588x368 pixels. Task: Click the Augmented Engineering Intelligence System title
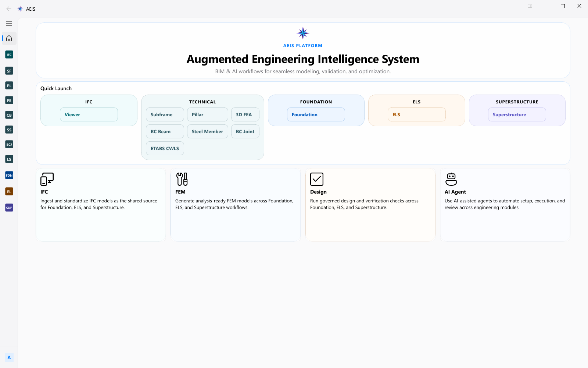coord(303,59)
